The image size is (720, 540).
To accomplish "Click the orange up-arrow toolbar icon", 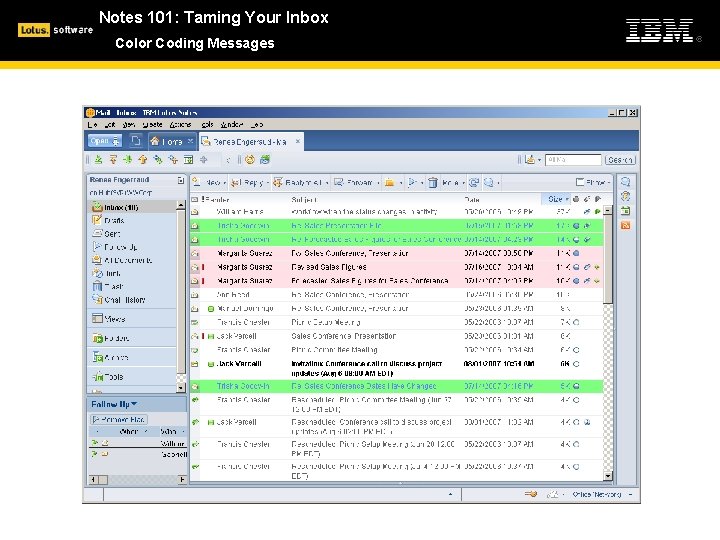I will point(143,159).
